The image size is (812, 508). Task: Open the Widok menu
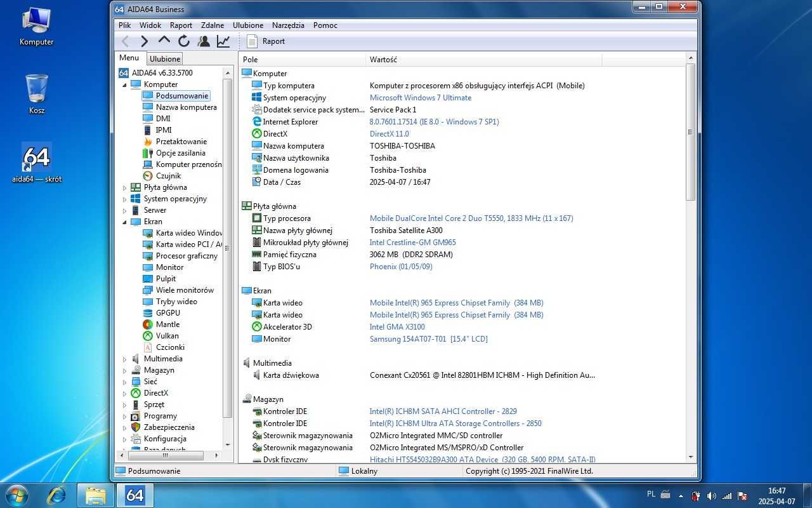[x=150, y=25]
